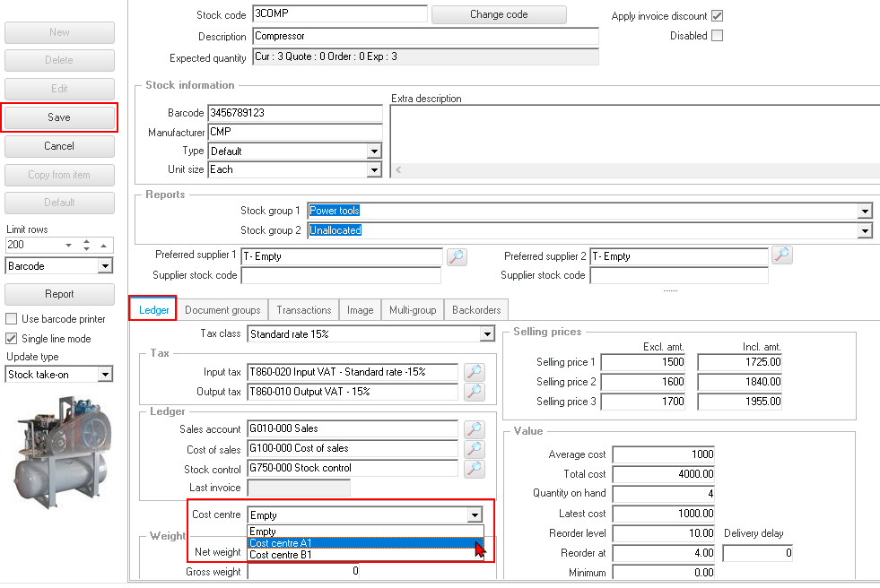Viewport: 880px width, 588px height.
Task: Open the Stock group 1 dropdown
Action: pyautogui.click(x=865, y=211)
